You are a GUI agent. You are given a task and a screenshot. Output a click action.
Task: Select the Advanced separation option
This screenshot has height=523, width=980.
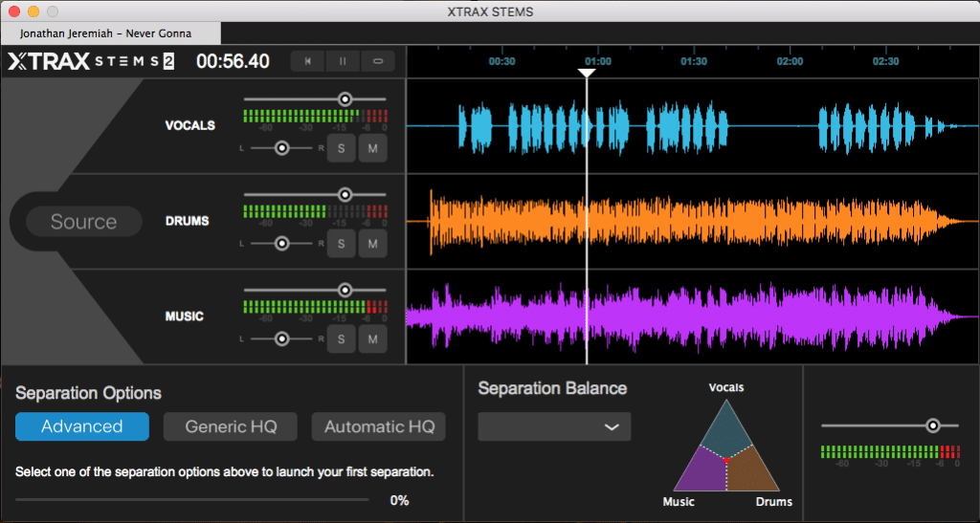[x=82, y=426]
